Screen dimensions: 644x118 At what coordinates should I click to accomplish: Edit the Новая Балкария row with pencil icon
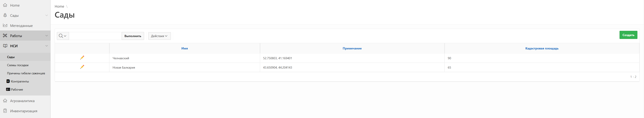pos(82,67)
